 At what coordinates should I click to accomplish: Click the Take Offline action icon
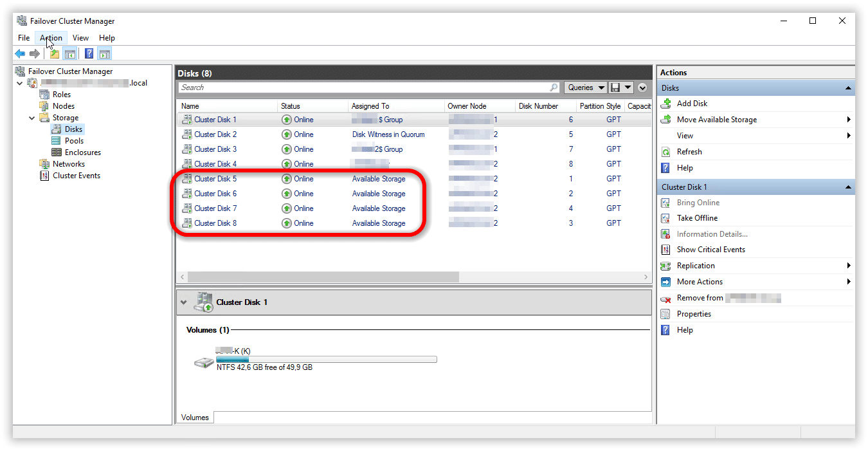coord(666,218)
